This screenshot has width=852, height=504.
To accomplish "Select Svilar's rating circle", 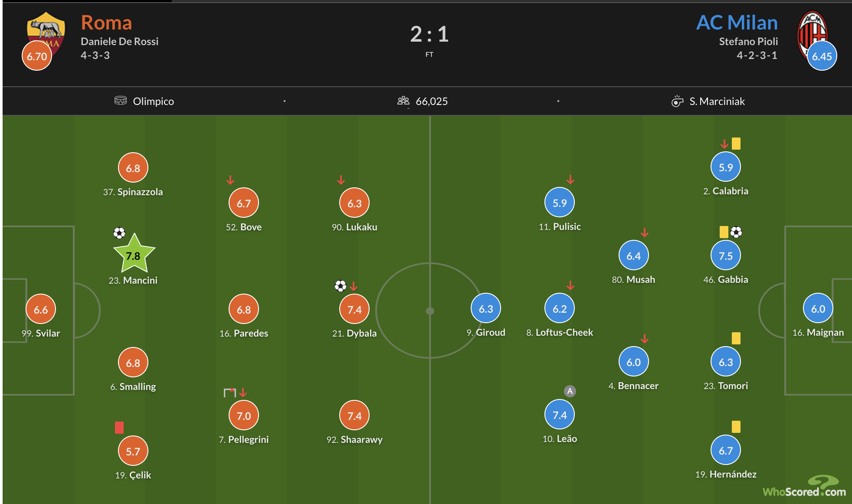I will click(x=41, y=309).
